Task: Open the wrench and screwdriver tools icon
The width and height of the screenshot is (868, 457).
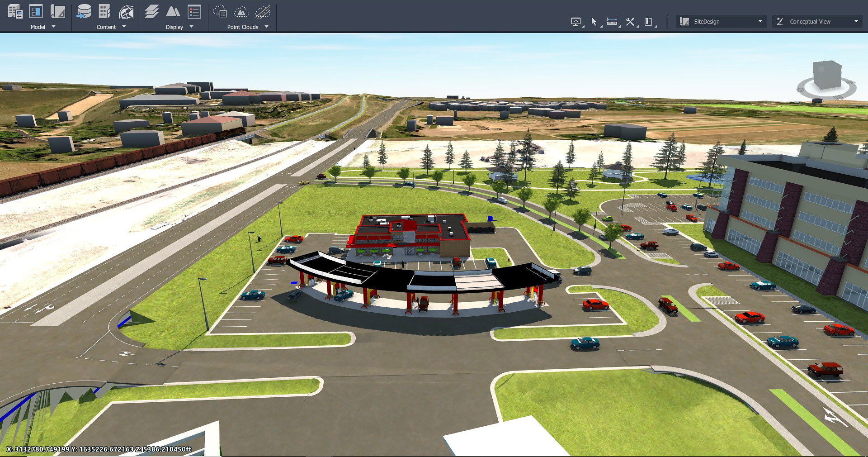Action: pyautogui.click(x=630, y=22)
